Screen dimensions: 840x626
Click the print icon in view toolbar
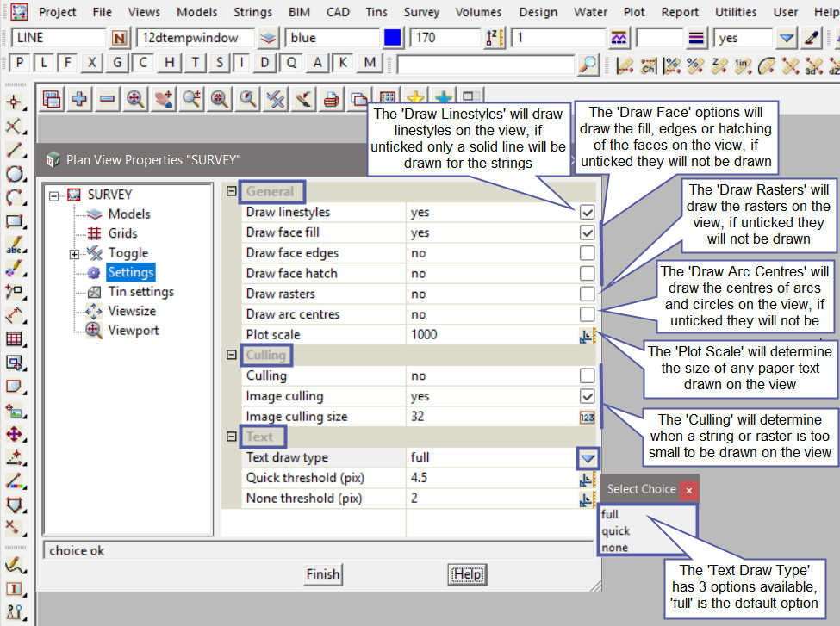coord(331,99)
